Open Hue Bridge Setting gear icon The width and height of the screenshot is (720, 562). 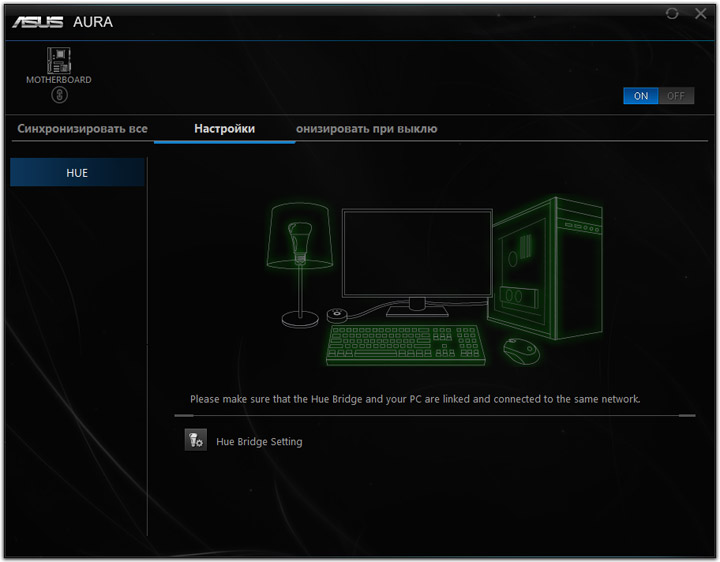click(x=196, y=440)
